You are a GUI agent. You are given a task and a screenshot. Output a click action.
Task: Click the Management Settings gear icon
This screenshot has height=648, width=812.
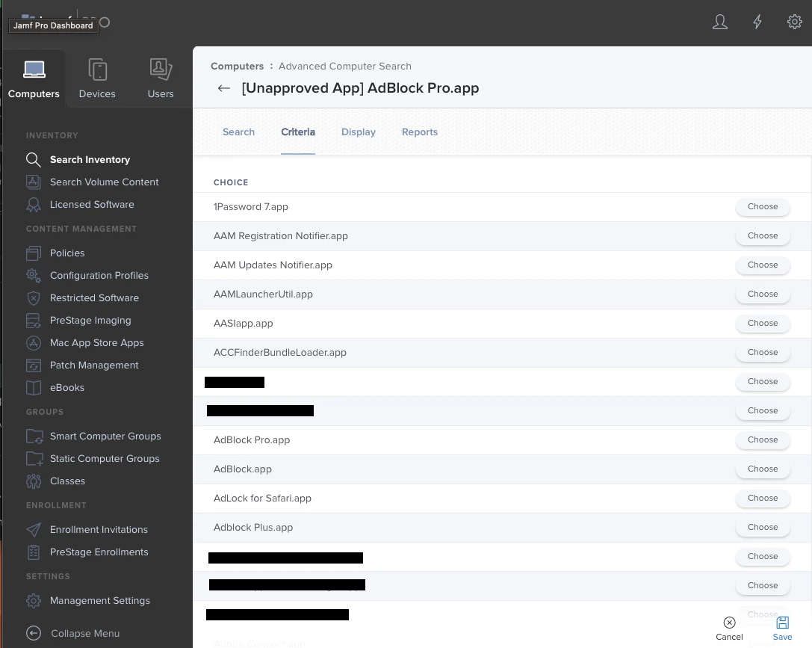33,600
